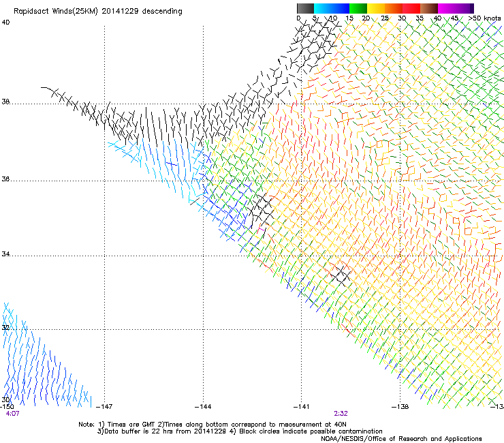Click the purple '2:32' time stamp
Viewport: 504px width, 443px height.
[x=341, y=414]
